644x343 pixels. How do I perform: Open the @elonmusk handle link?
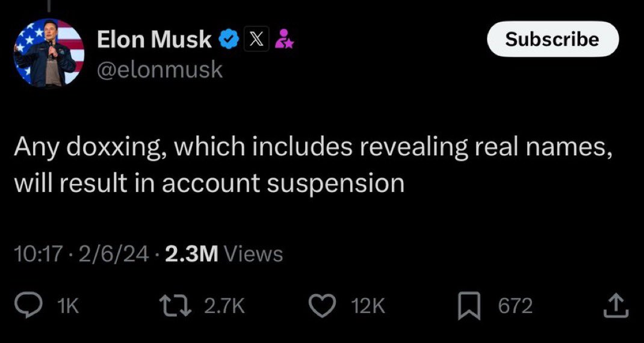[159, 70]
